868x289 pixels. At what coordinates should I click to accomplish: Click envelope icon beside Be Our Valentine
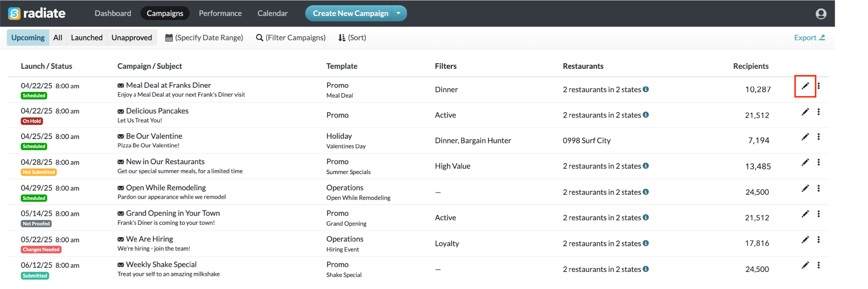click(x=121, y=137)
